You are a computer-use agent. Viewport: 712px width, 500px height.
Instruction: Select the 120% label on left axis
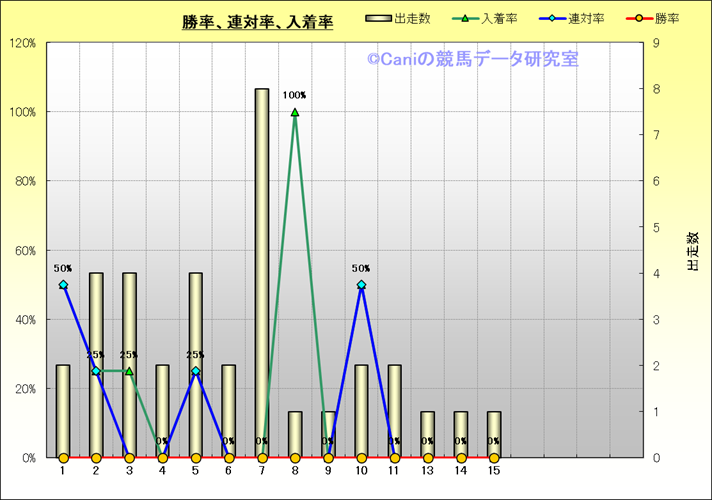(22, 43)
